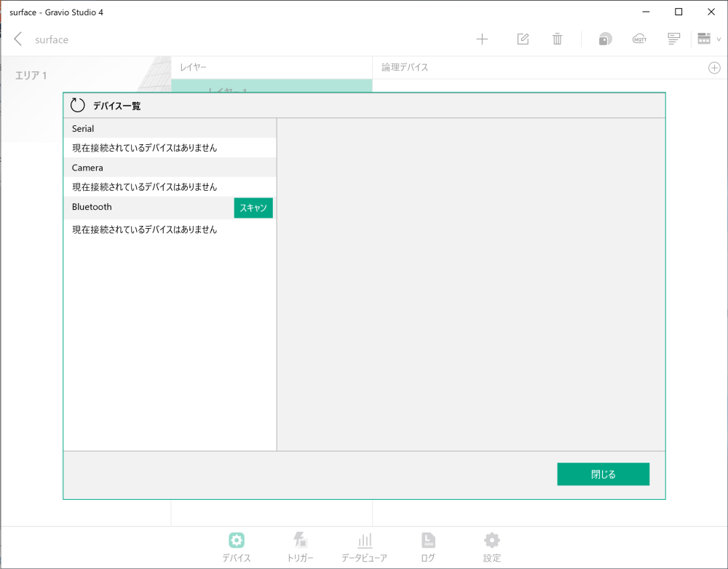Select エリア 1 in the area list
The height and width of the screenshot is (569, 728).
click(31, 76)
